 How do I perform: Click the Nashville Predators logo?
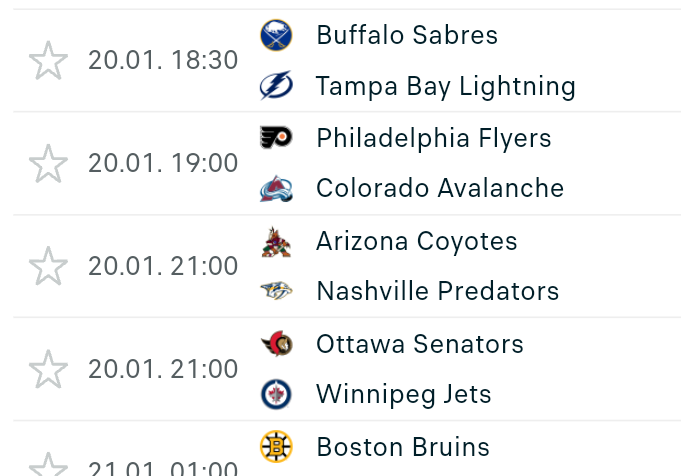pyautogui.click(x=276, y=291)
